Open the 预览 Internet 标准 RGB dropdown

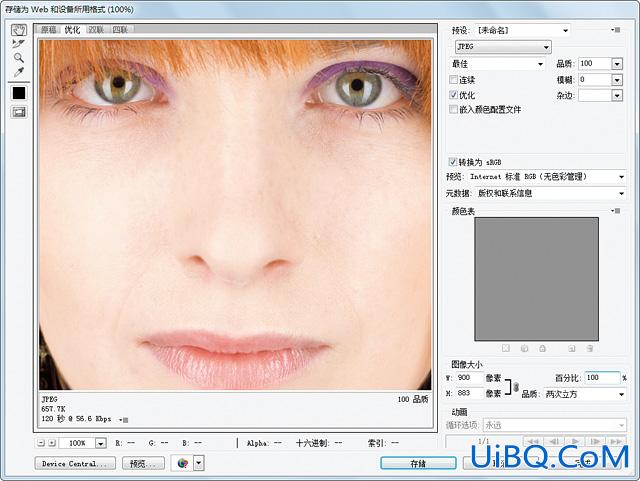[x=547, y=177]
